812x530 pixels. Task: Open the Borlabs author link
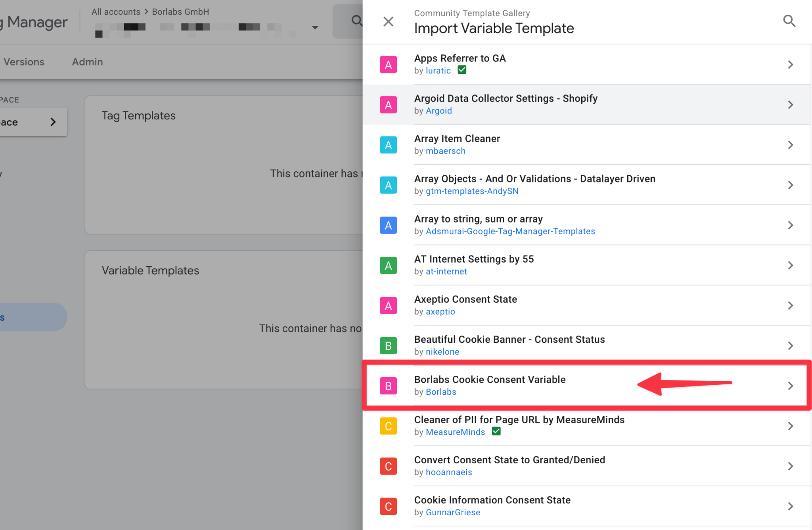pos(441,392)
